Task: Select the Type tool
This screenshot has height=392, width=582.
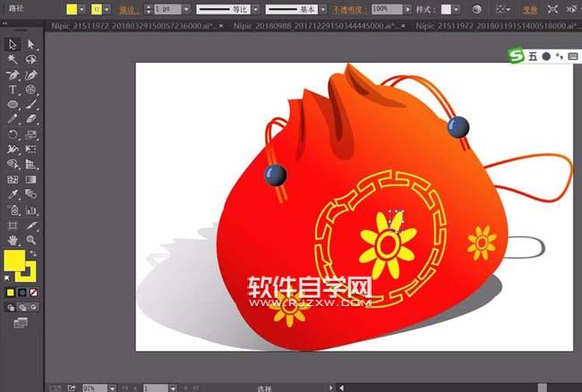Action: (x=13, y=89)
